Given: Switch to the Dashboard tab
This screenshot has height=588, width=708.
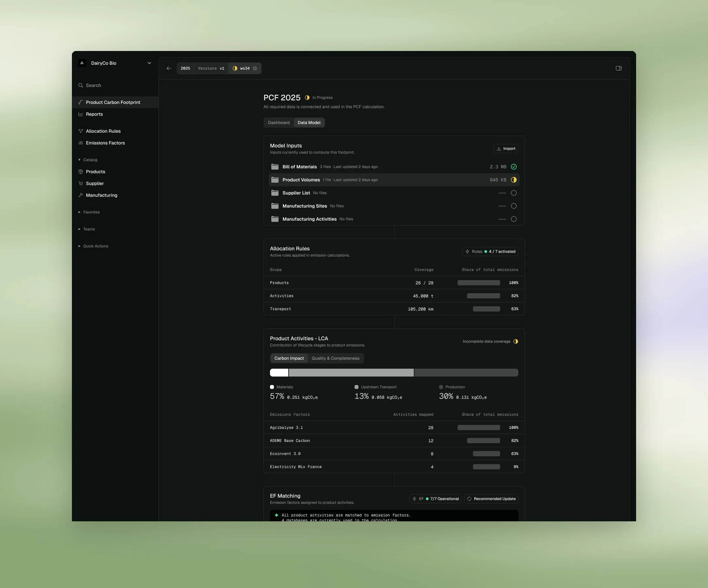Looking at the screenshot, I should coord(279,123).
